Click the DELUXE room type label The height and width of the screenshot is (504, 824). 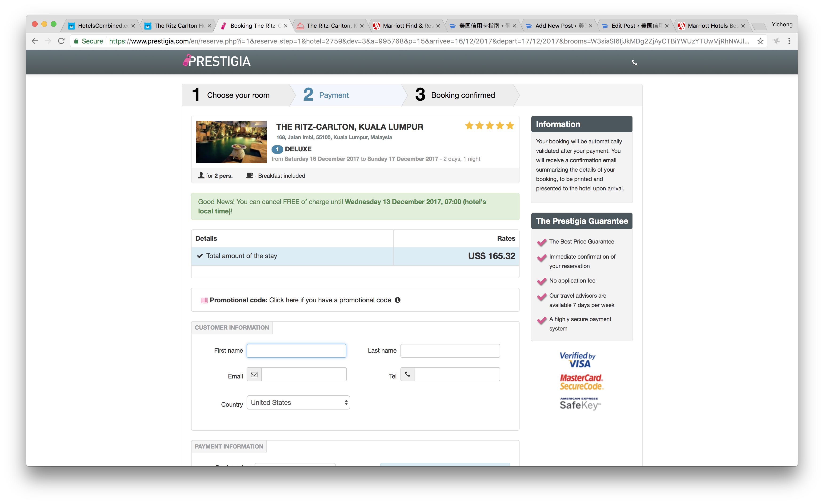pos(298,149)
